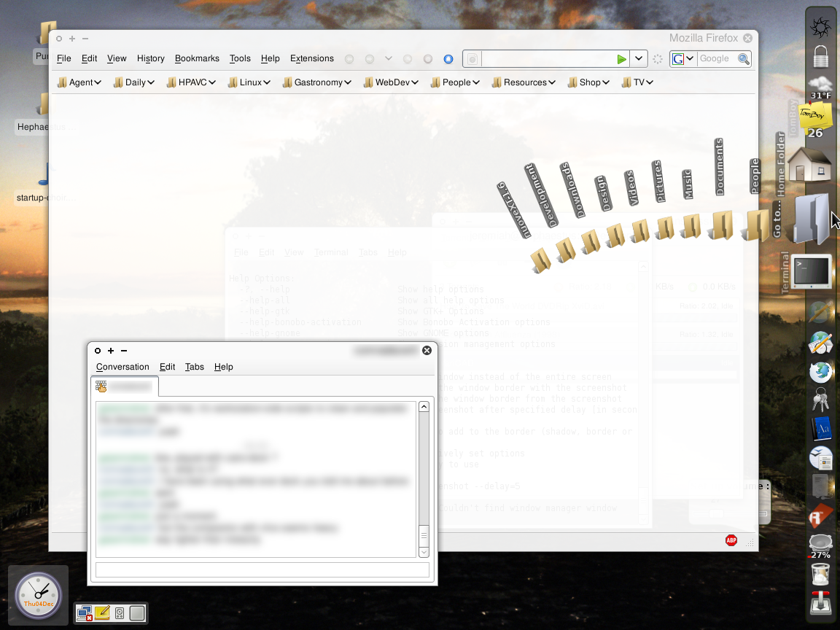Open the trash can in the dock

820,574
